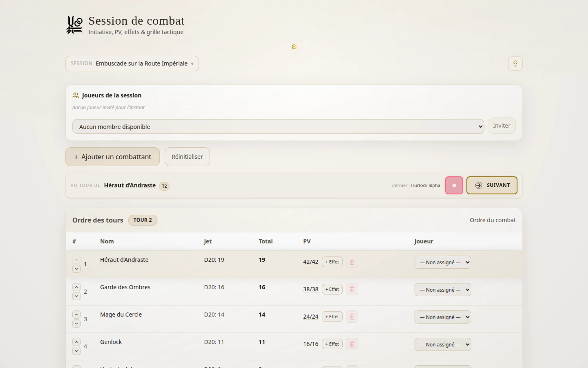
Task: Add effect to Genlock
Action: pos(332,344)
